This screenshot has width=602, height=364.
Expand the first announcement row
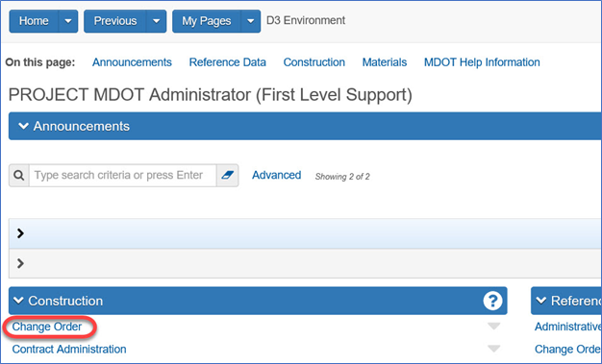click(x=20, y=233)
